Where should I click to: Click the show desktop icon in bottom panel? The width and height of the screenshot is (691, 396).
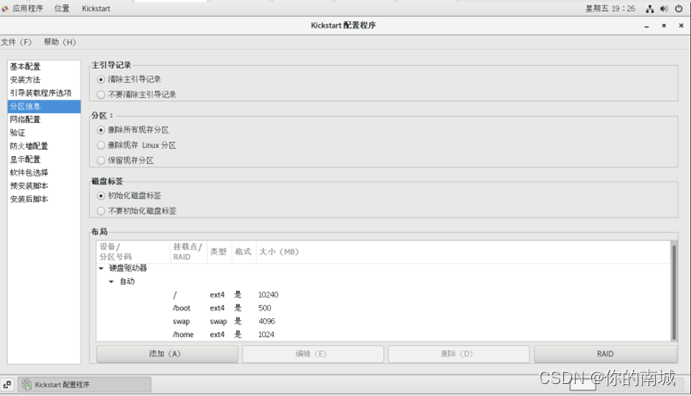point(7,384)
